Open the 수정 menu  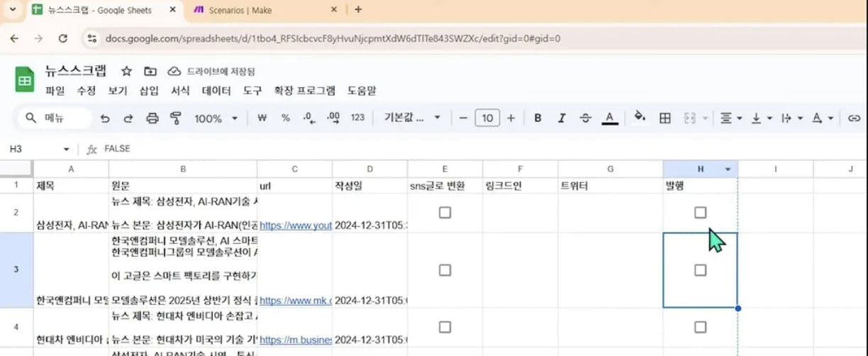pyautogui.click(x=87, y=91)
